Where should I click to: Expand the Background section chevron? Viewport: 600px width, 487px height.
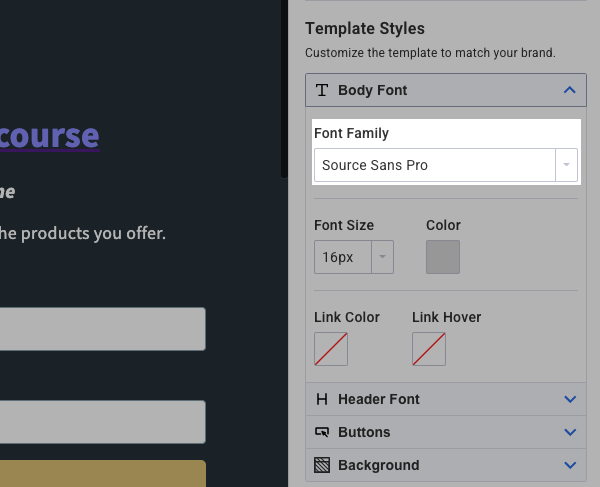tap(570, 465)
